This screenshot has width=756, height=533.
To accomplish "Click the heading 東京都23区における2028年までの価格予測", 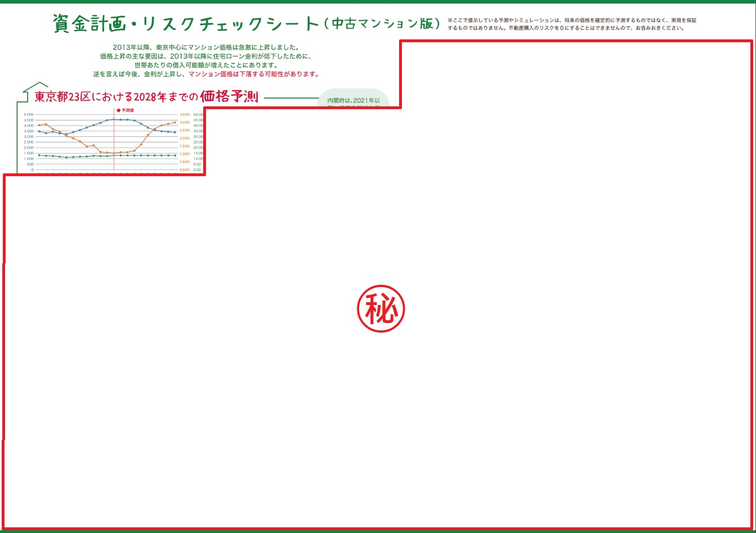I will pyautogui.click(x=146, y=97).
